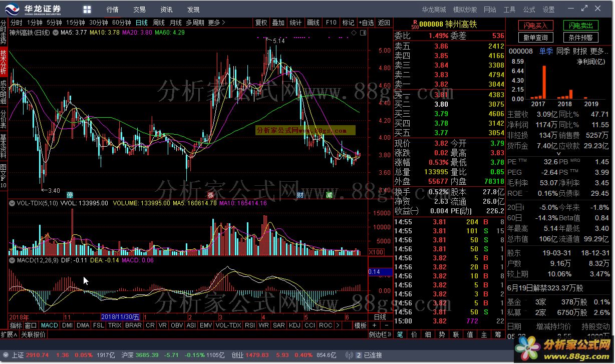This screenshot has width=615, height=364.
Task: Collapse the 侧边栏 sidebar
Action: pyautogui.click(x=381, y=334)
